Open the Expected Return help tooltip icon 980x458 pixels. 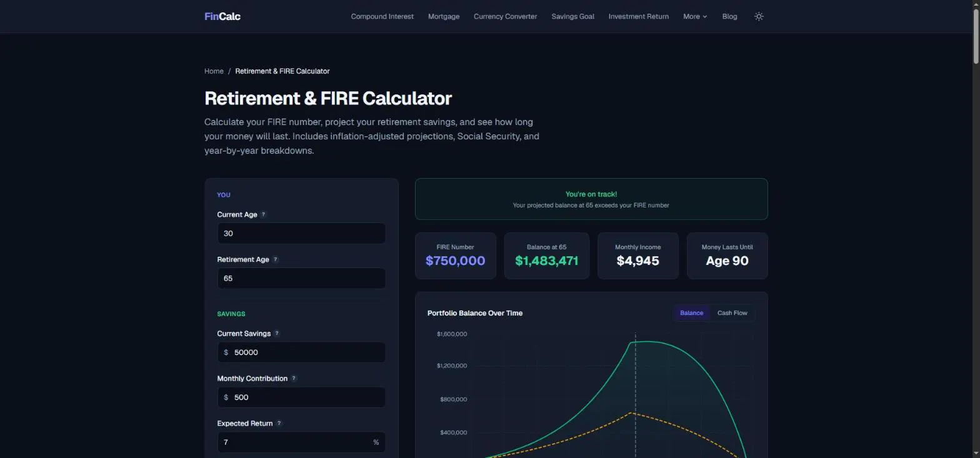(x=279, y=423)
